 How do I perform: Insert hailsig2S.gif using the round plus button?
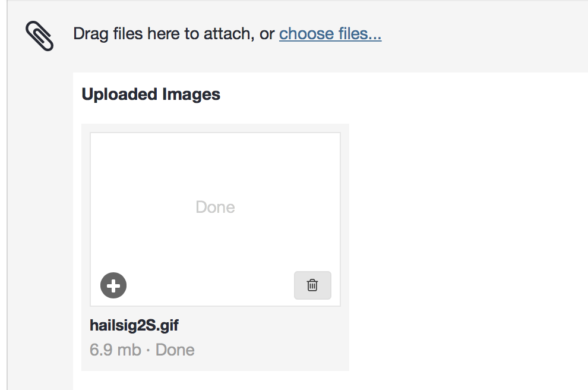[x=113, y=286]
